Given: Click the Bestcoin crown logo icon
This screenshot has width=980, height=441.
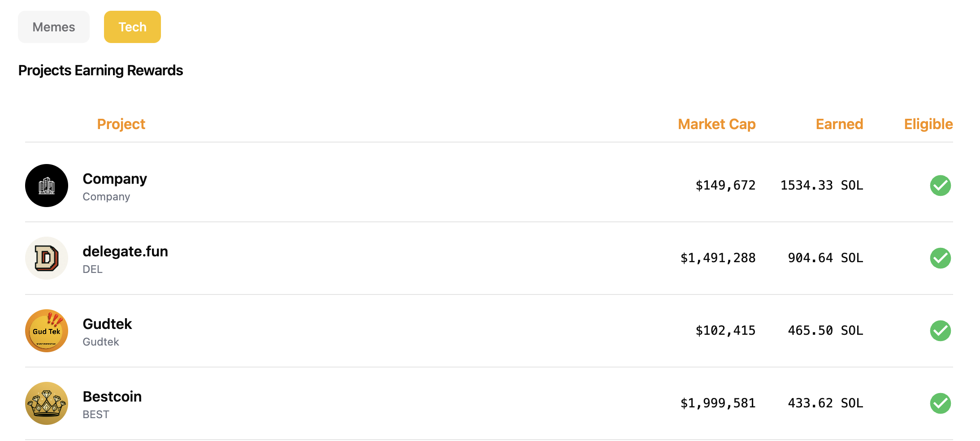Looking at the screenshot, I should [47, 403].
